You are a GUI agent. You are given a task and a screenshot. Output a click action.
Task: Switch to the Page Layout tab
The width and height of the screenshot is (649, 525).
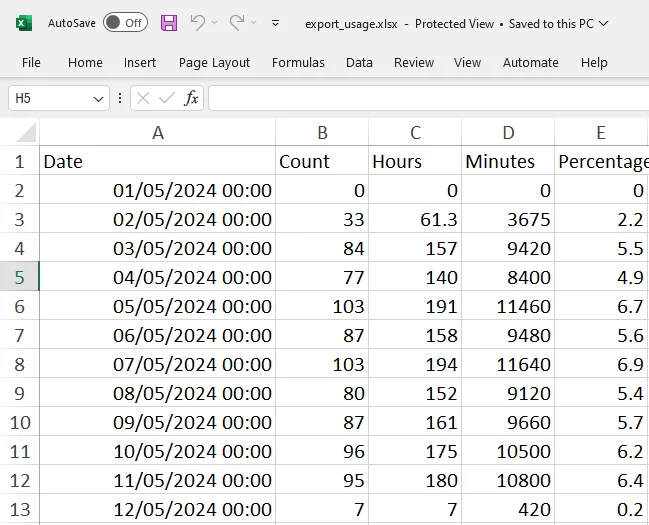[x=214, y=62]
